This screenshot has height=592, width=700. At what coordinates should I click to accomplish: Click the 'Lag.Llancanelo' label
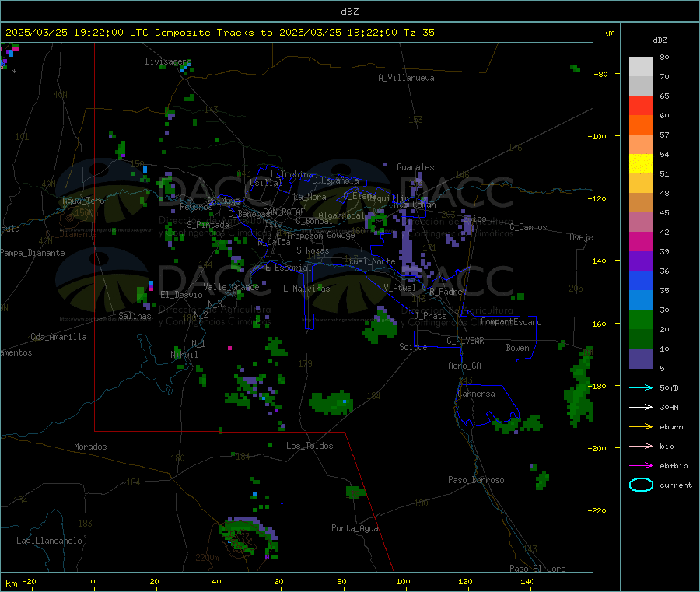click(49, 541)
